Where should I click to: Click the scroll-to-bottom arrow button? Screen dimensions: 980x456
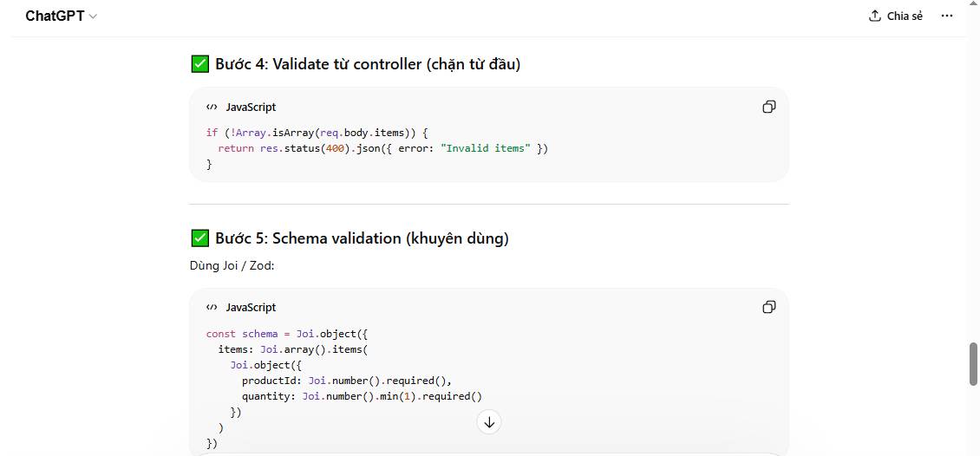point(489,422)
